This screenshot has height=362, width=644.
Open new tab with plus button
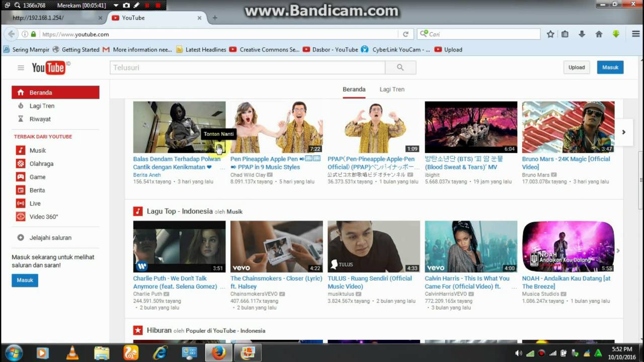point(215,18)
